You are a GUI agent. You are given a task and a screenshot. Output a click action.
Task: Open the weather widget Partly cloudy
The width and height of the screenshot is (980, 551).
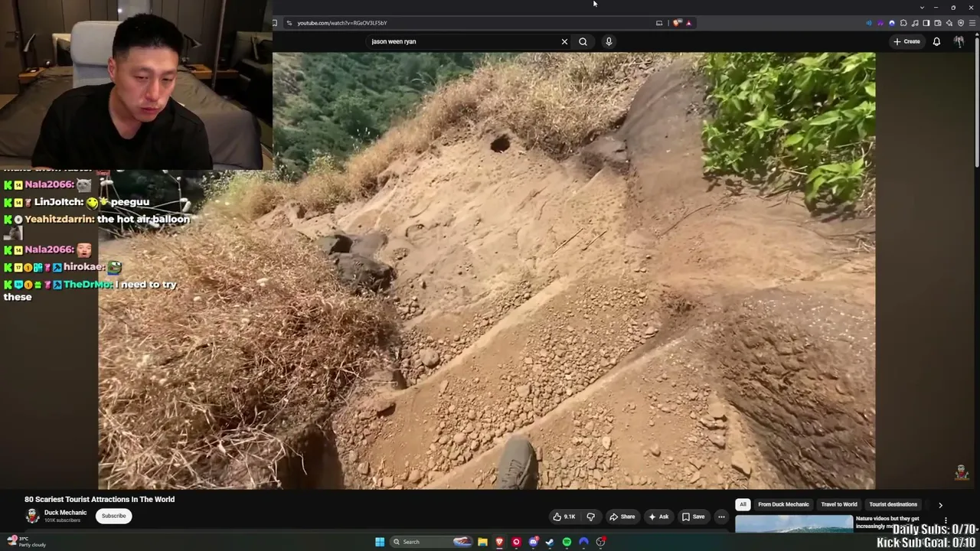pyautogui.click(x=27, y=541)
